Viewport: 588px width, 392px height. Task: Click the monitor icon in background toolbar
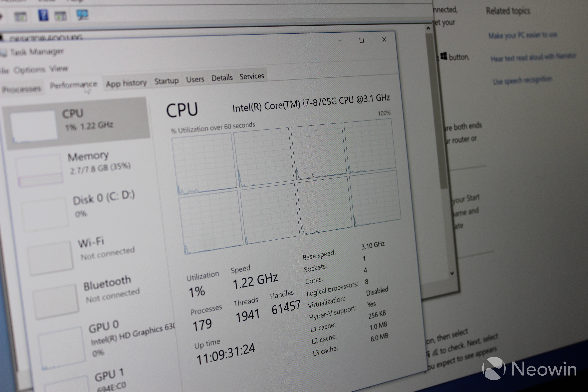(x=82, y=15)
